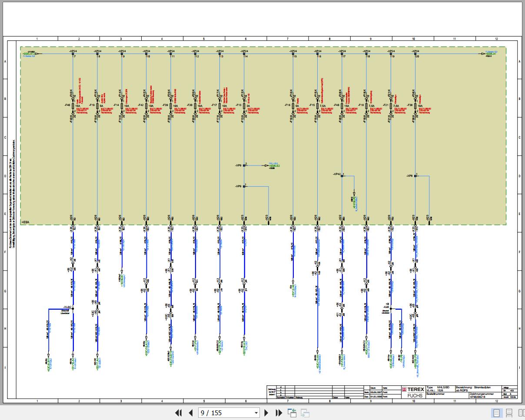The height and width of the screenshot is (420, 525).
Task: Open the page number dropdown list
Action: pyautogui.click(x=256, y=413)
